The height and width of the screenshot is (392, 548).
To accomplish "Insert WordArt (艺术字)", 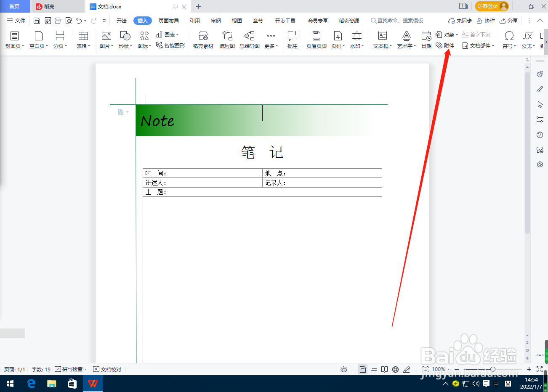I will (x=407, y=40).
